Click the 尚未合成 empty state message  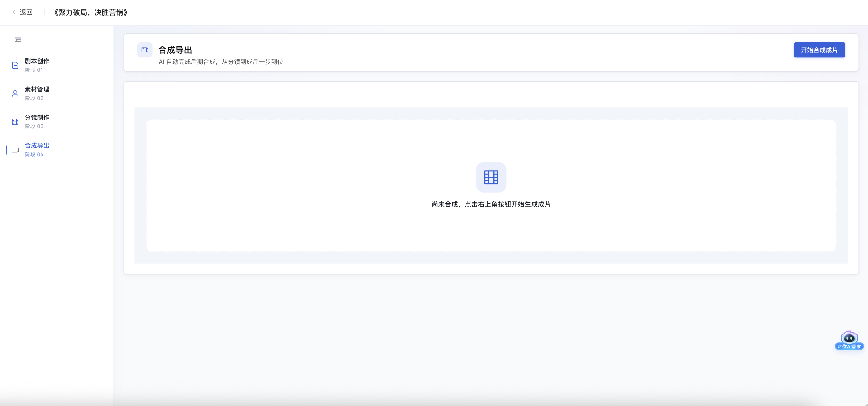coord(491,204)
